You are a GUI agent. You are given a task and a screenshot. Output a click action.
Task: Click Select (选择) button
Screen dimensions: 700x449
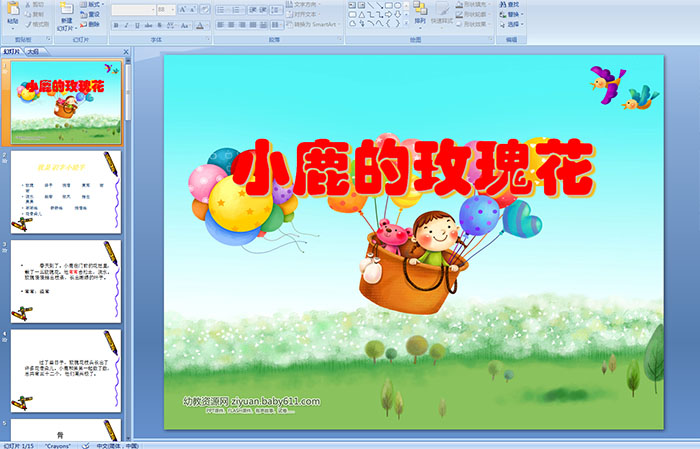512,24
